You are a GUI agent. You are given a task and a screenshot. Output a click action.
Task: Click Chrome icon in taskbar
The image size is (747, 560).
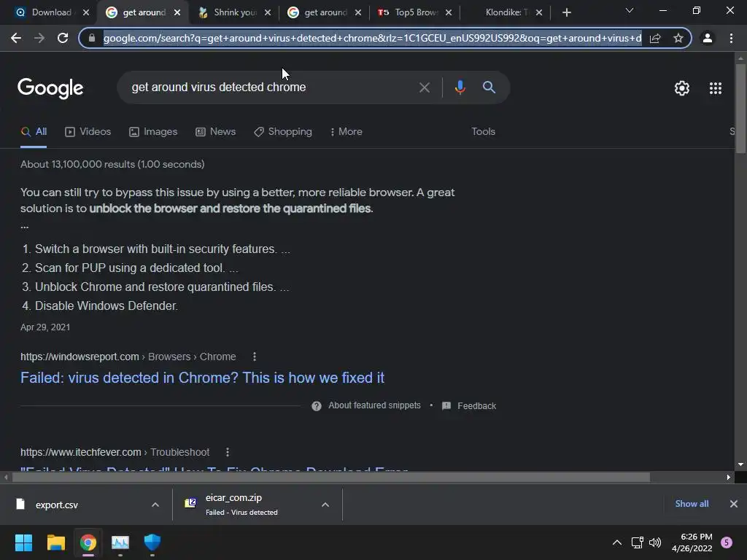coord(88,542)
